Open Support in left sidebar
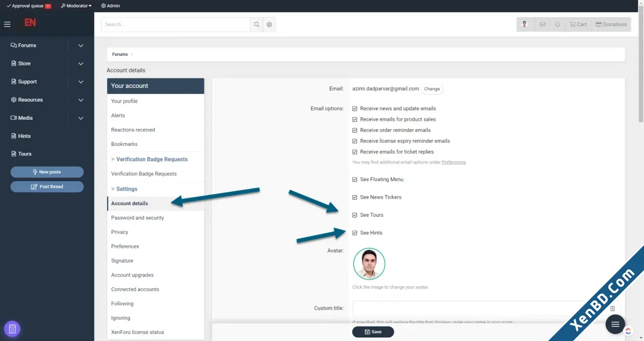The image size is (644, 341). 24,81
